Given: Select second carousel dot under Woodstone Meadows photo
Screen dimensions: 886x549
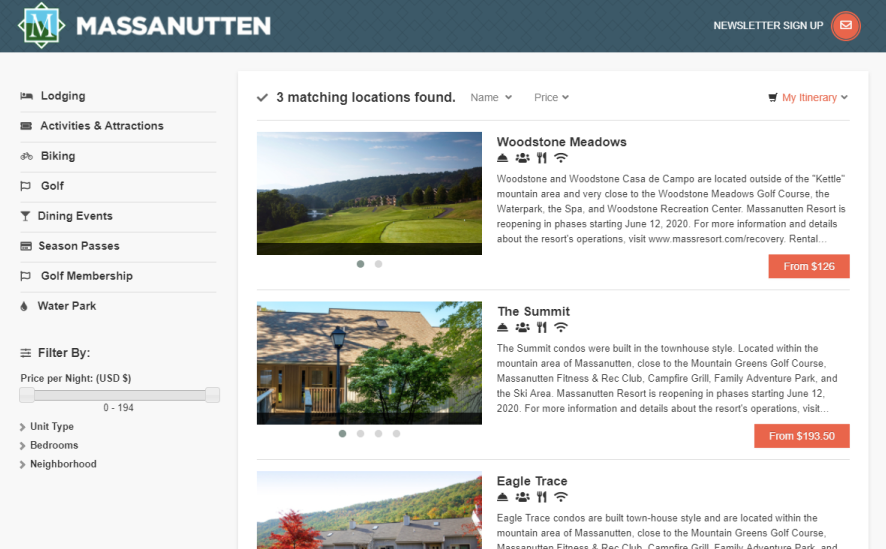Looking at the screenshot, I should [x=379, y=264].
